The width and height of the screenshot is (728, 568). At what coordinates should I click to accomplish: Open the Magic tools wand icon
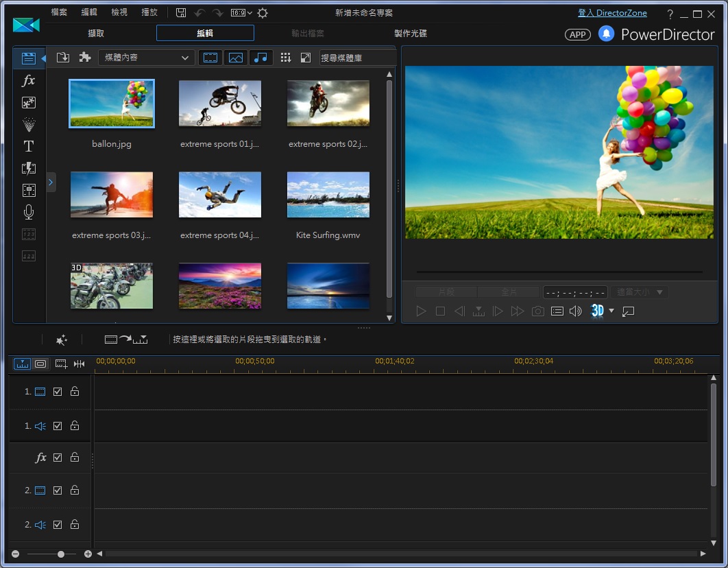click(61, 339)
